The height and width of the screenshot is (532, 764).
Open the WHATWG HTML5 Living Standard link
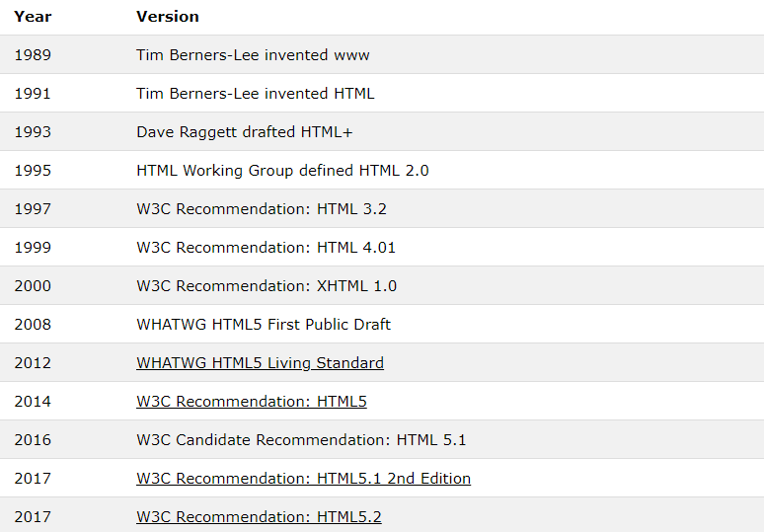[260, 363]
